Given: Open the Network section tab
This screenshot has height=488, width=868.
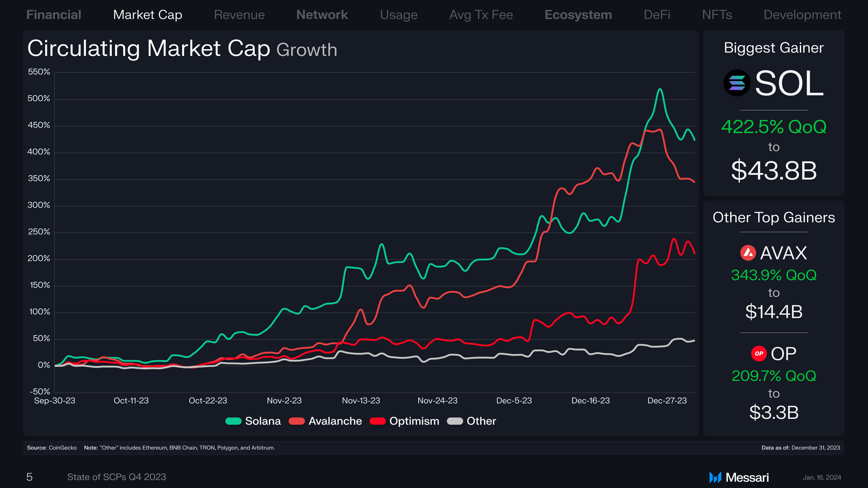Looking at the screenshot, I should (322, 15).
